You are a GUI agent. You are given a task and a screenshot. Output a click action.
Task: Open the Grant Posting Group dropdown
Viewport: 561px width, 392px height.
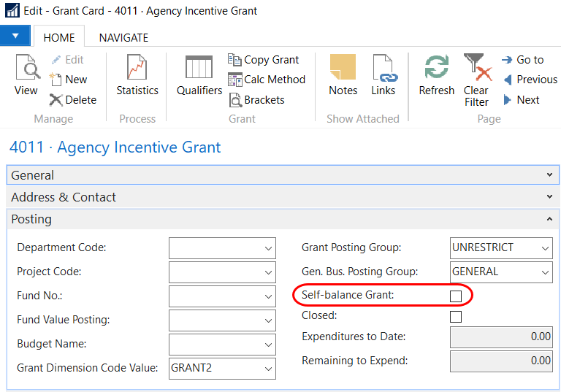[545, 248]
